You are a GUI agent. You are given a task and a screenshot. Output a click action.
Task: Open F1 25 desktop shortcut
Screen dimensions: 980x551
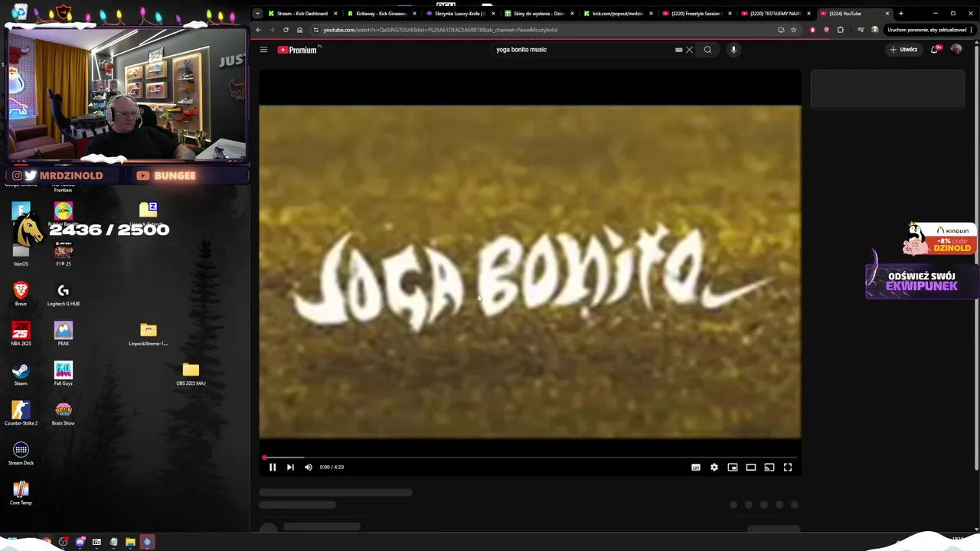pos(64,253)
